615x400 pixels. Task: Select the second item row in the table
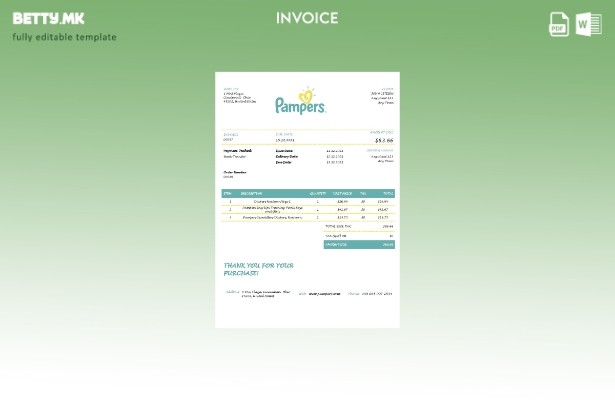(x=307, y=209)
